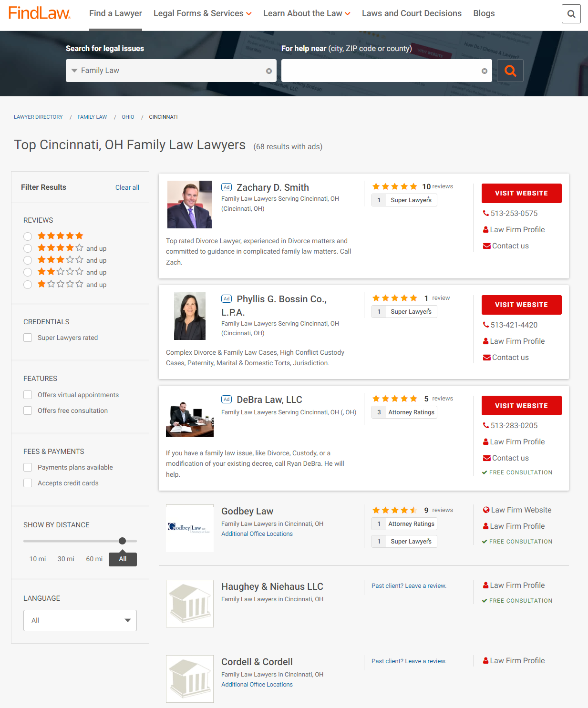This screenshot has height=708, width=588.
Task: Open Godbey Law Additional Office Locations
Action: [257, 534]
